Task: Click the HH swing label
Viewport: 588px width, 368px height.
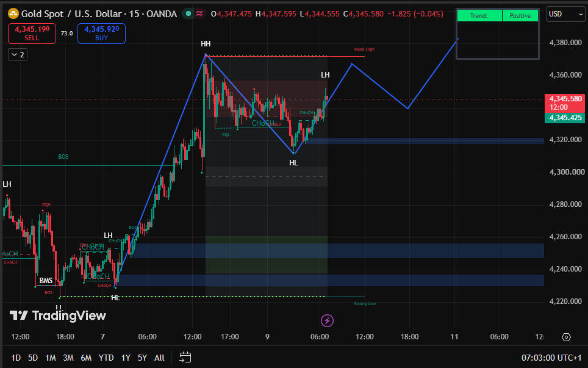Action: (x=206, y=44)
